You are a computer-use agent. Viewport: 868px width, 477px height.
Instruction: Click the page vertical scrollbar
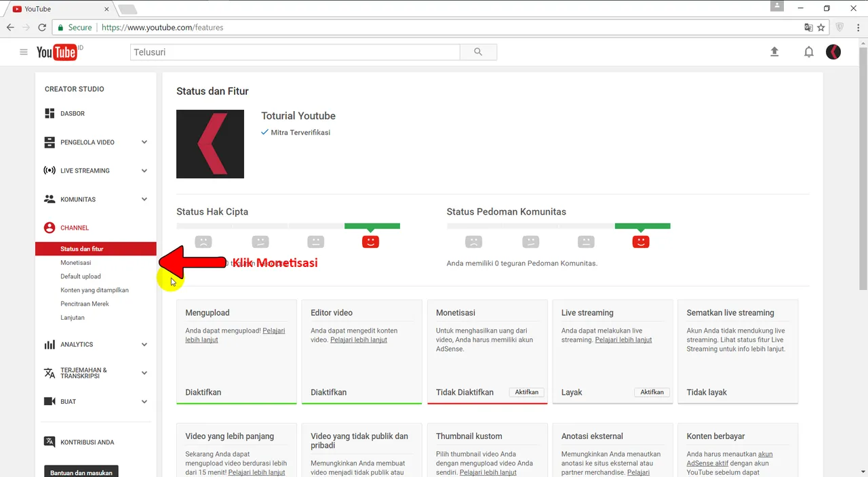click(x=863, y=169)
